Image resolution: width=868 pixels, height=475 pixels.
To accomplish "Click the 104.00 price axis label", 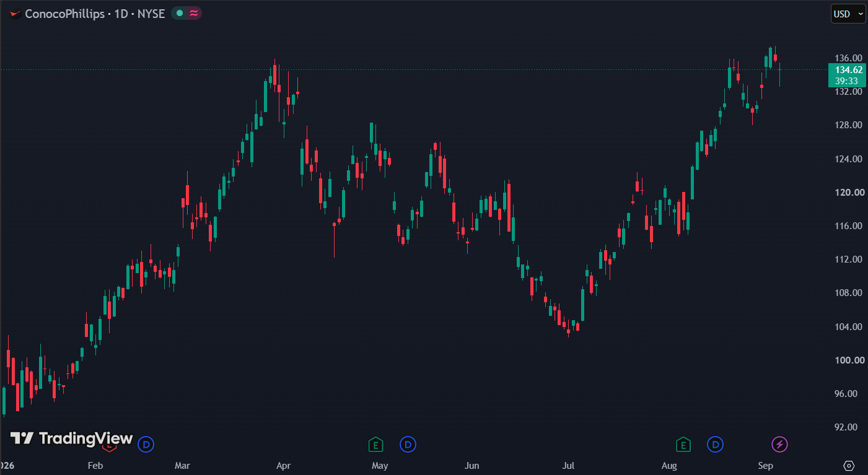I will coord(849,326).
